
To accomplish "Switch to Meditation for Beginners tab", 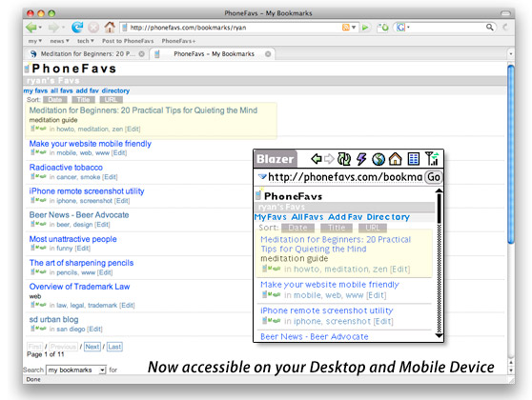I will tap(87, 54).
